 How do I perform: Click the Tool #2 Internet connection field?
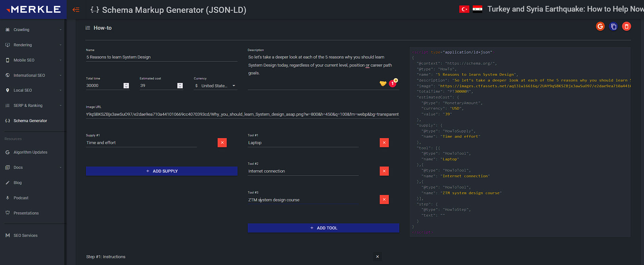point(303,171)
